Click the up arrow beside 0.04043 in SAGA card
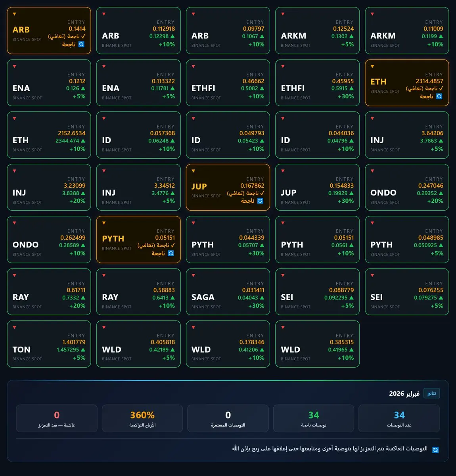 tap(262, 297)
